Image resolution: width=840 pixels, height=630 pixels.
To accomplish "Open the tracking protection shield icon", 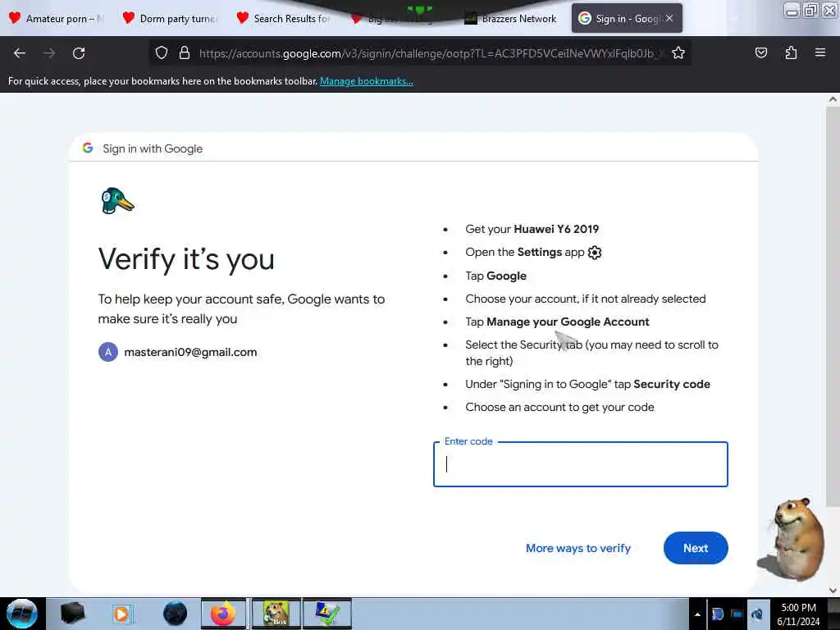I will point(162,53).
